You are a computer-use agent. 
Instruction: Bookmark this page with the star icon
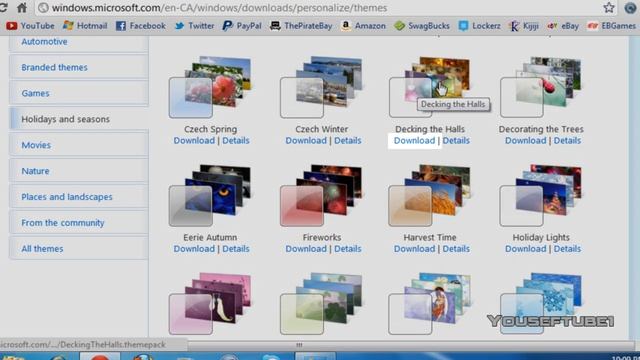tap(609, 7)
